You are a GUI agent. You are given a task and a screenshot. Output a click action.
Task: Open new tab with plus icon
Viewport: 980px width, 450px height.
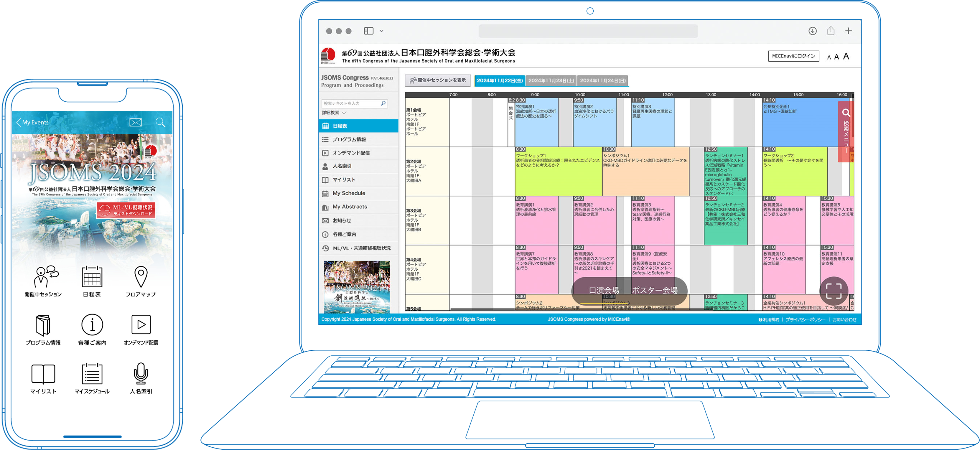coord(849,31)
